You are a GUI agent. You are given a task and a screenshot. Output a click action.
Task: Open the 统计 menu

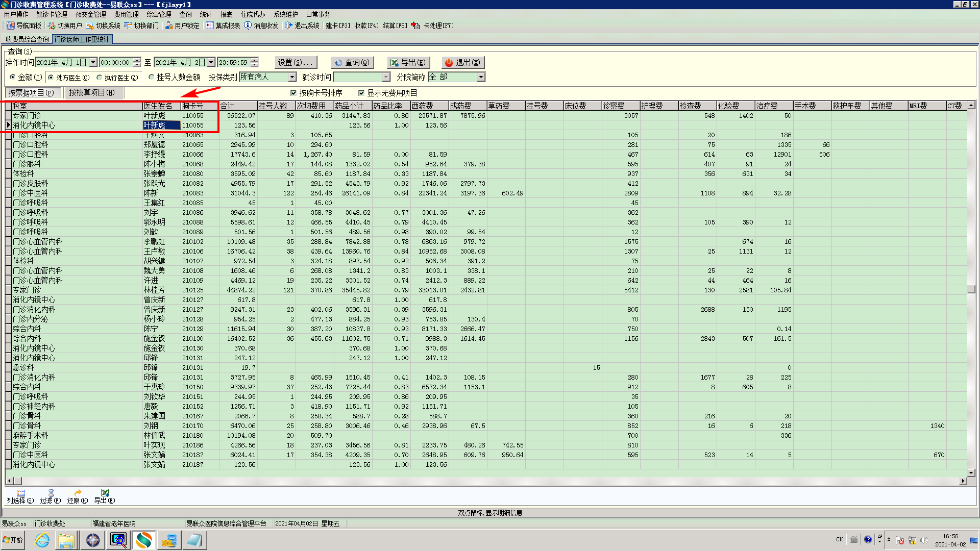click(x=205, y=14)
